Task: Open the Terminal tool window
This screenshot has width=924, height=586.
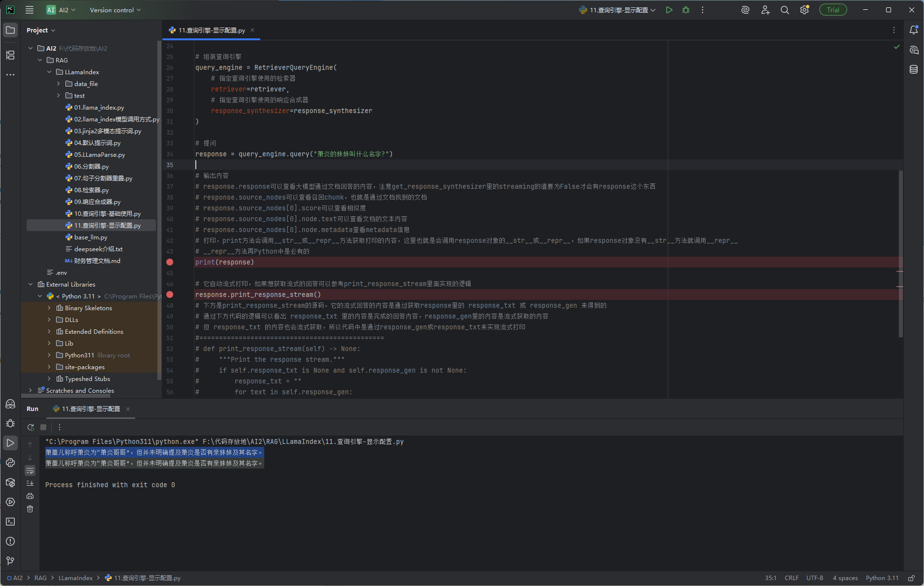Action: point(10,522)
